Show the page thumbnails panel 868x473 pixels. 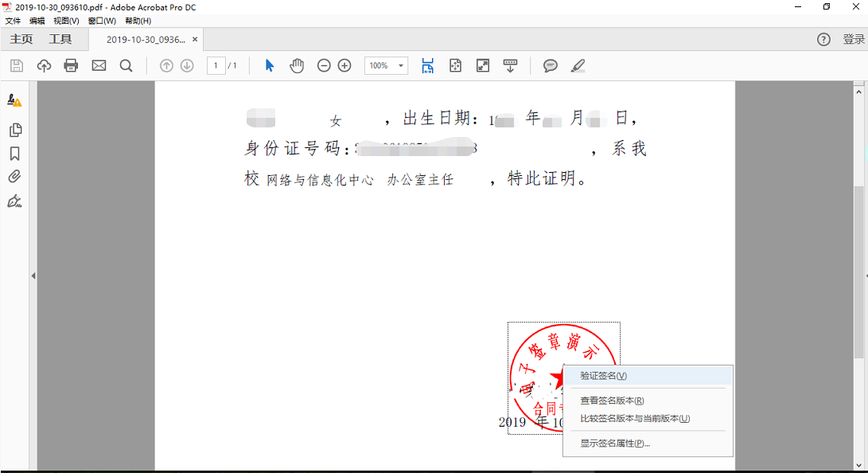(x=15, y=130)
